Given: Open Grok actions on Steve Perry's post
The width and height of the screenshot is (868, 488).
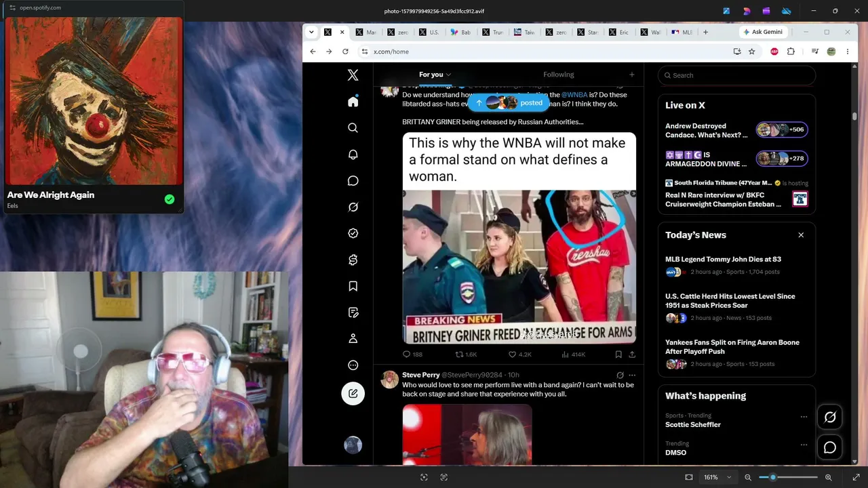Looking at the screenshot, I should point(620,375).
